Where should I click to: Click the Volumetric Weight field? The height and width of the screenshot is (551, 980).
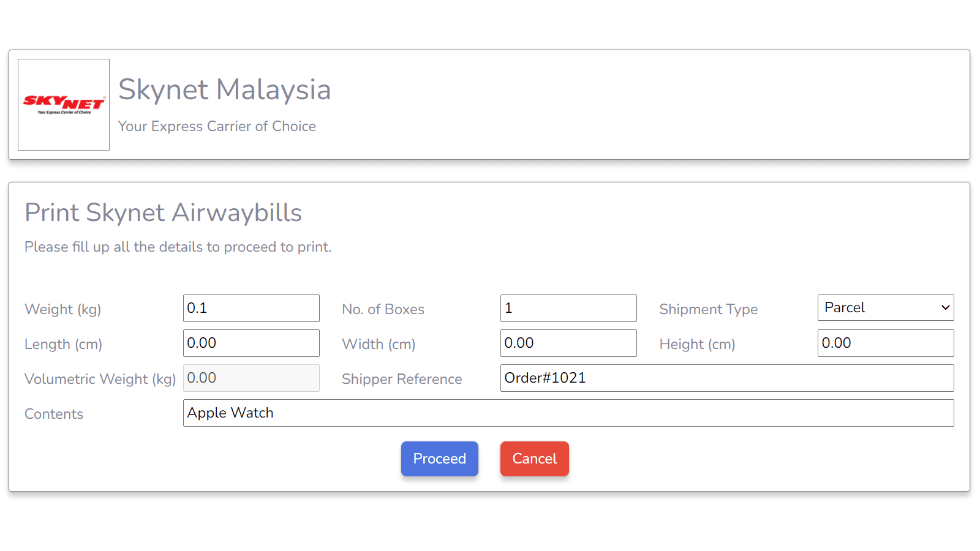[251, 378]
